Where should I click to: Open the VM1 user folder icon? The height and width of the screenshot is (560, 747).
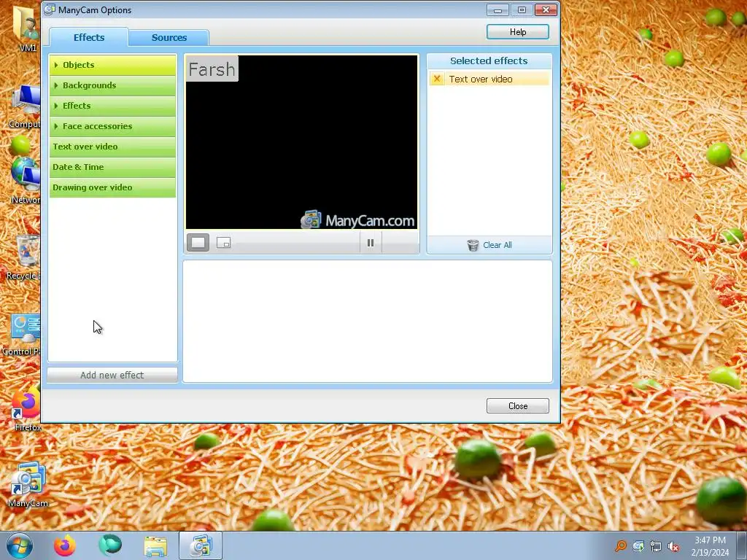[27, 28]
